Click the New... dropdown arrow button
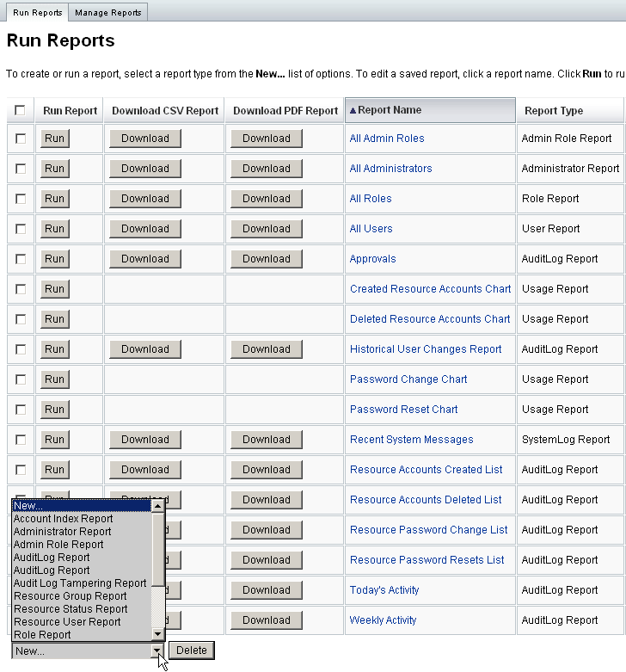 tap(157, 650)
